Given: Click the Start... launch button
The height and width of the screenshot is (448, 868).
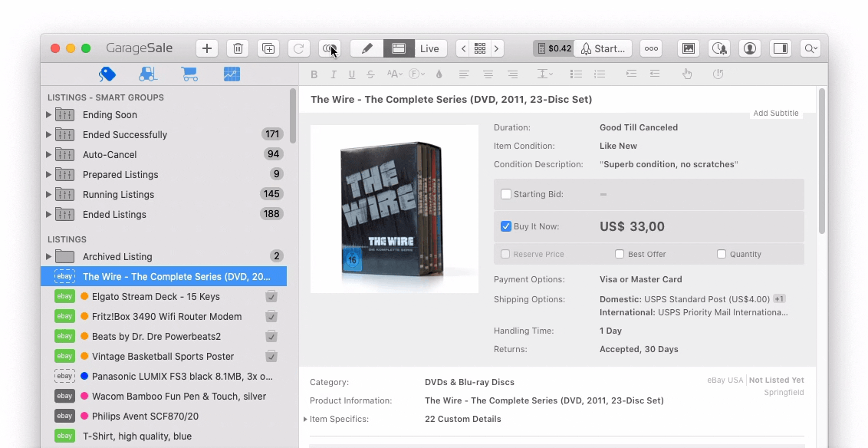Looking at the screenshot, I should 603,48.
